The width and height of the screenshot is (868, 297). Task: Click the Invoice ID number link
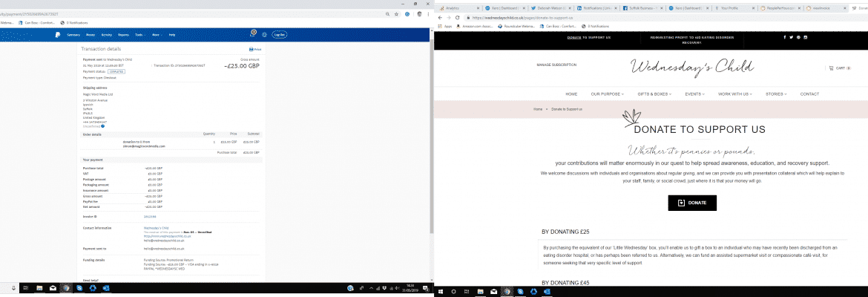149,217
